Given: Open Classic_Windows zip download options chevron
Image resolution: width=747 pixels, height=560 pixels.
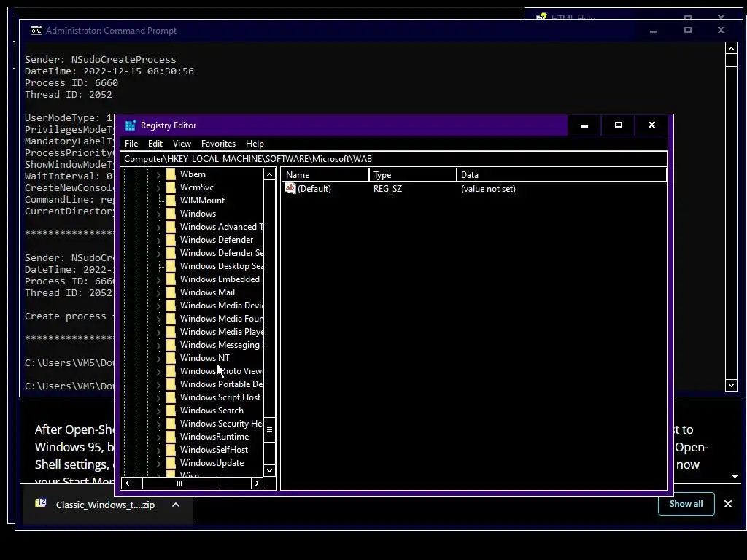Looking at the screenshot, I should pos(175,505).
